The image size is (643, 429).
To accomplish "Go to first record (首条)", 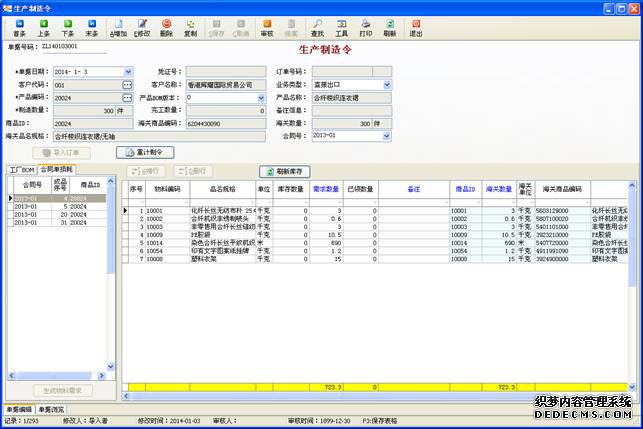I will pyautogui.click(x=19, y=26).
